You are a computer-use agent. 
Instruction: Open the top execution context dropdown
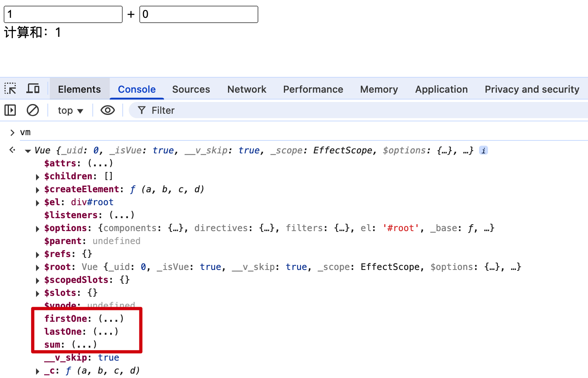pos(70,110)
